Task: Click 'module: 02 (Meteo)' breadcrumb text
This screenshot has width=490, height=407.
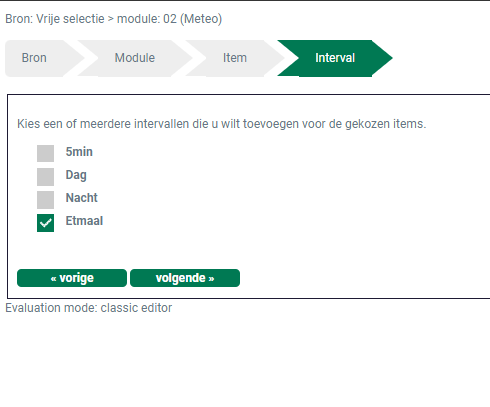Action: (169, 19)
